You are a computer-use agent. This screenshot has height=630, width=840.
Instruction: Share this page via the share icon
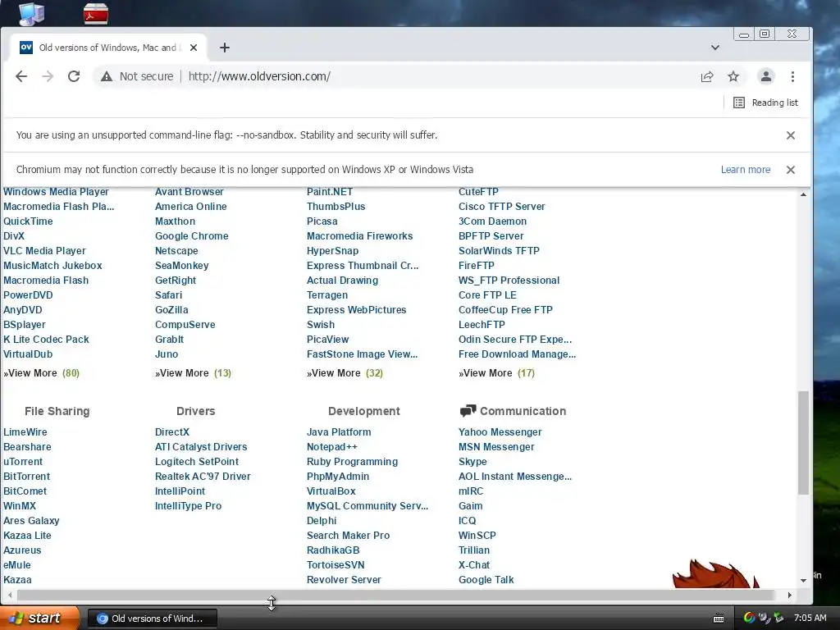pyautogui.click(x=707, y=76)
